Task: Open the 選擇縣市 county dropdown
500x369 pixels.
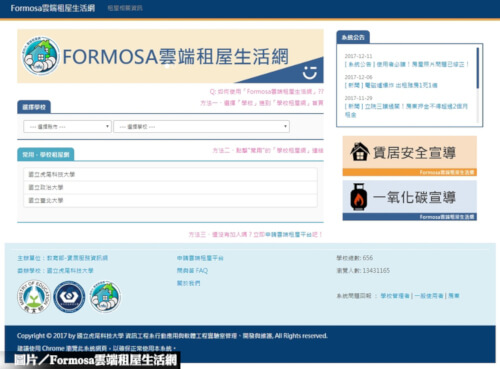Action: (x=67, y=127)
